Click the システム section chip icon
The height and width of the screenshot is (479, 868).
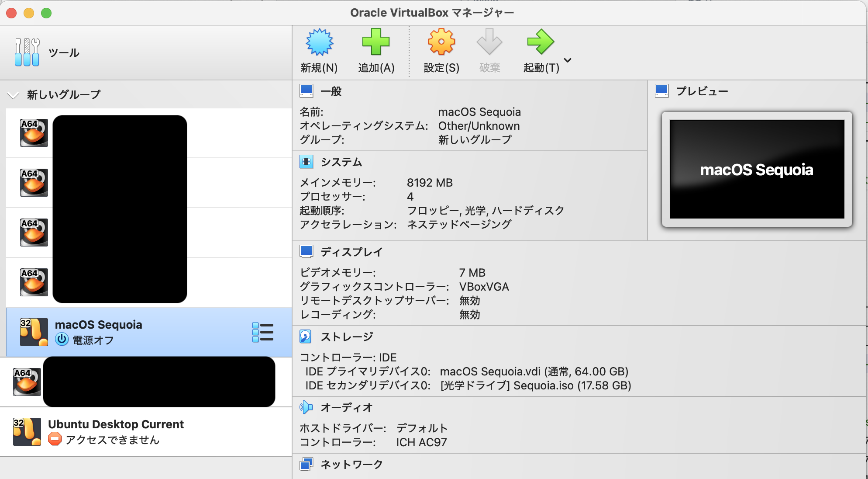307,162
